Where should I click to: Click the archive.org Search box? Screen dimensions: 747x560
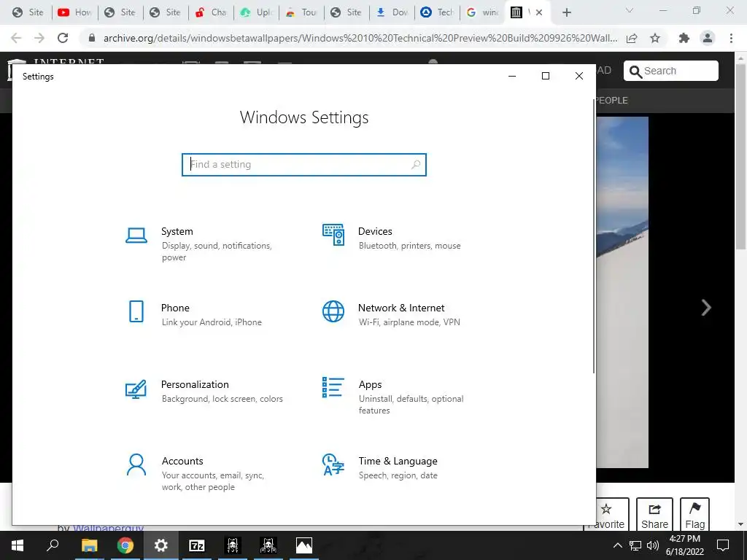671,71
